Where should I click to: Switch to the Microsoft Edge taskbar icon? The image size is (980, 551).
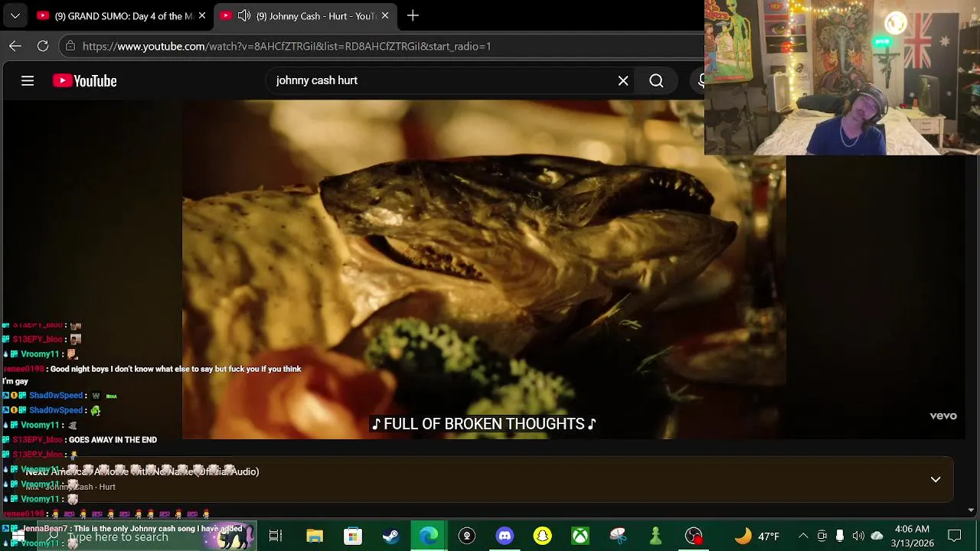pos(428,536)
